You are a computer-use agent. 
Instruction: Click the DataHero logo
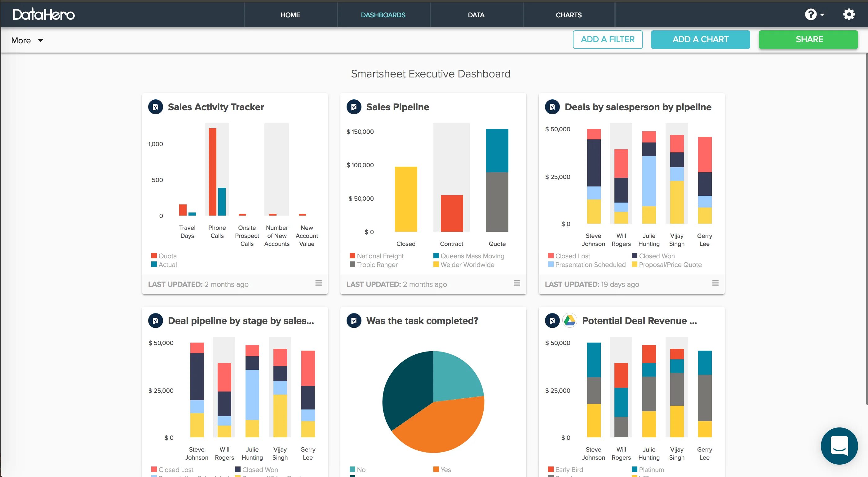pos(43,15)
